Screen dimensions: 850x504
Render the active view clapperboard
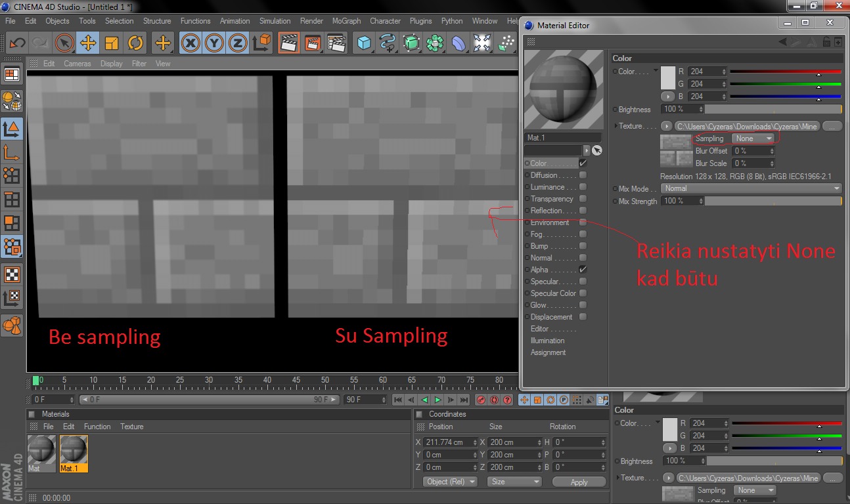[288, 43]
